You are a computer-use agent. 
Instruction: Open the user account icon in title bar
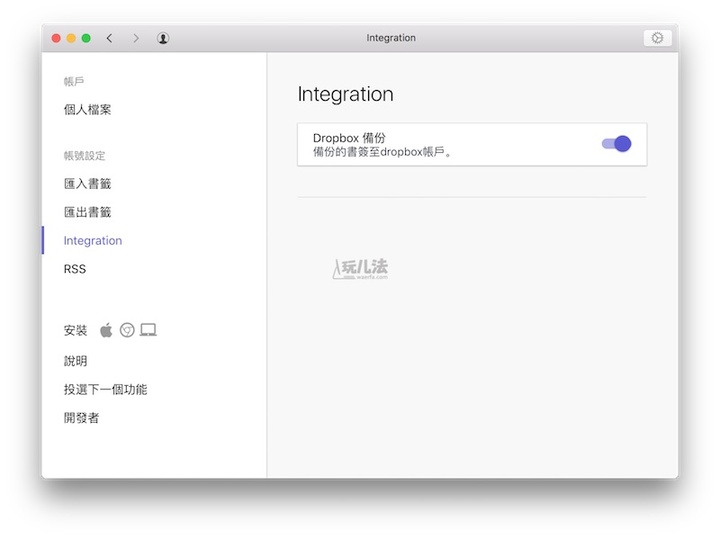tap(163, 38)
